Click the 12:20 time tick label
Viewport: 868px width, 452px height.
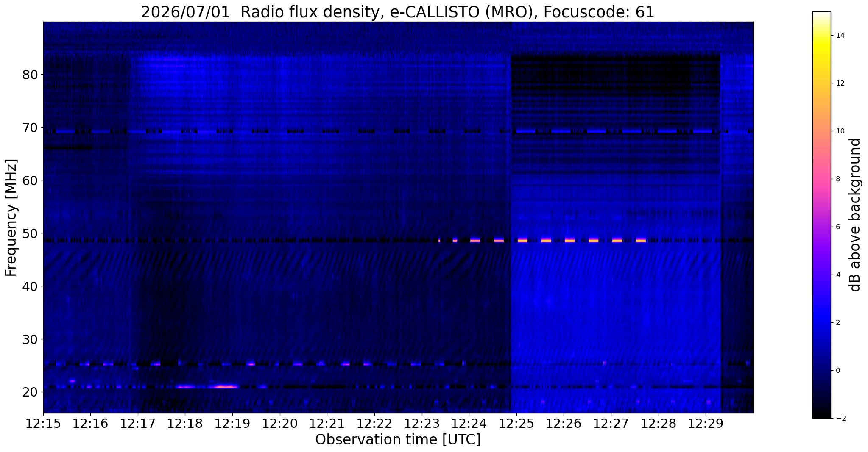280,423
